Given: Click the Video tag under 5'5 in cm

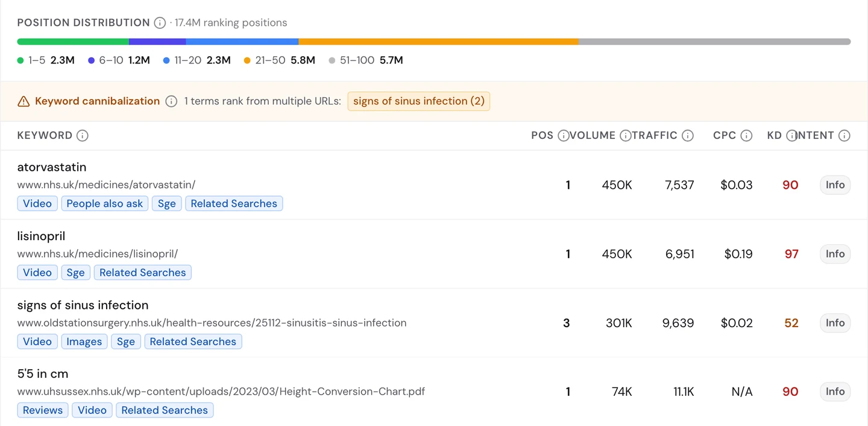Looking at the screenshot, I should click(92, 410).
